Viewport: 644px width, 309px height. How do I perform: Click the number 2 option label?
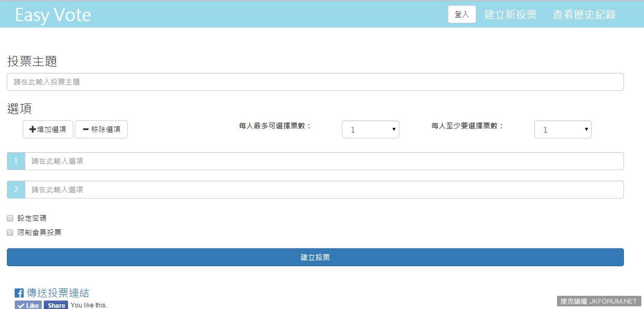[16, 190]
